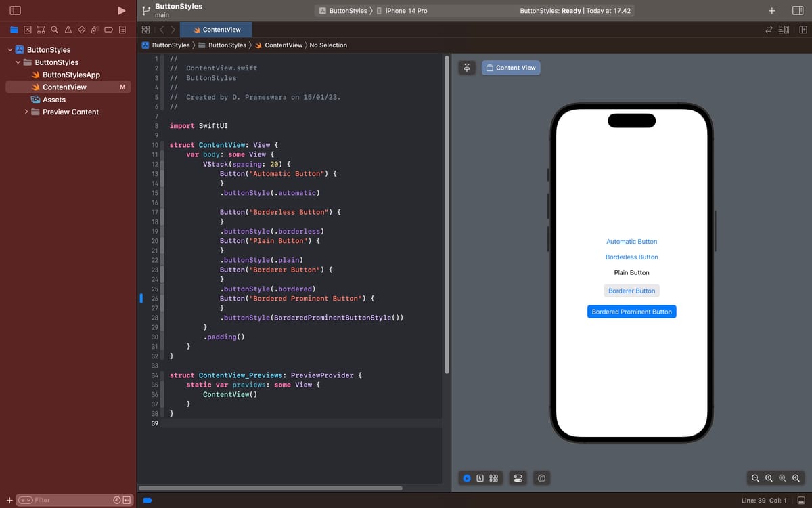Open the Source Control navigator icon
The image size is (812, 508).
pos(28,30)
